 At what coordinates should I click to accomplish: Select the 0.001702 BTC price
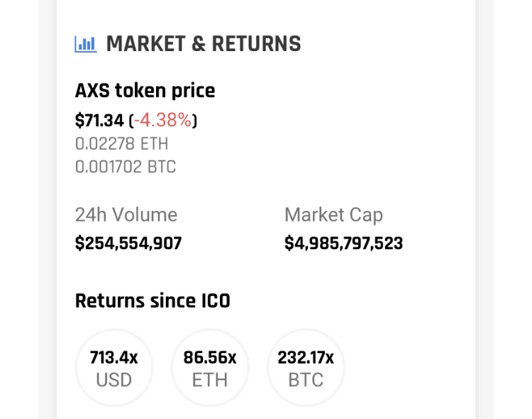126,167
